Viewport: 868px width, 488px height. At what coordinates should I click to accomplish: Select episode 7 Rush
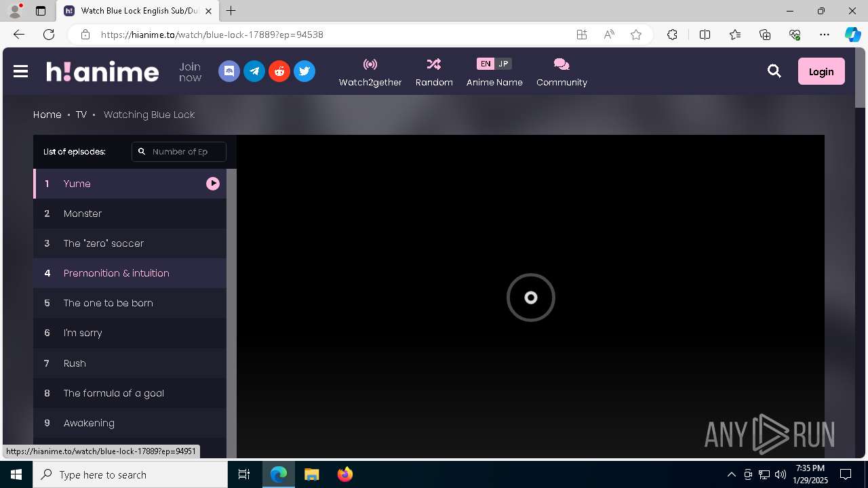[130, 363]
